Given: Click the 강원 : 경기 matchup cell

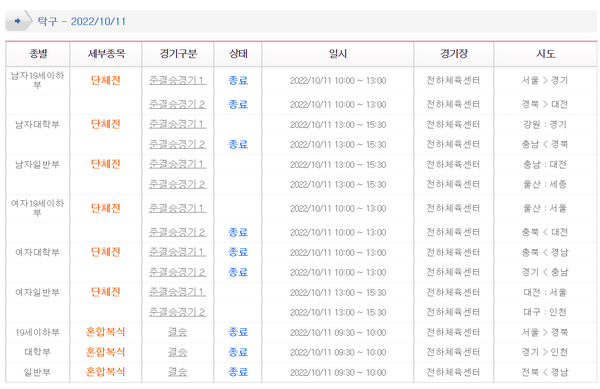Looking at the screenshot, I should tap(545, 124).
